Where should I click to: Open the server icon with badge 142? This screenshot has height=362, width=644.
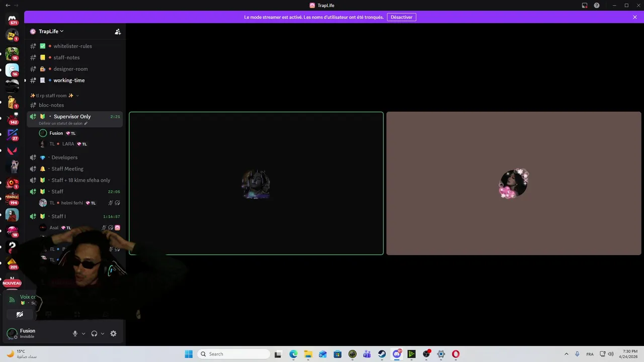tap(12, 119)
